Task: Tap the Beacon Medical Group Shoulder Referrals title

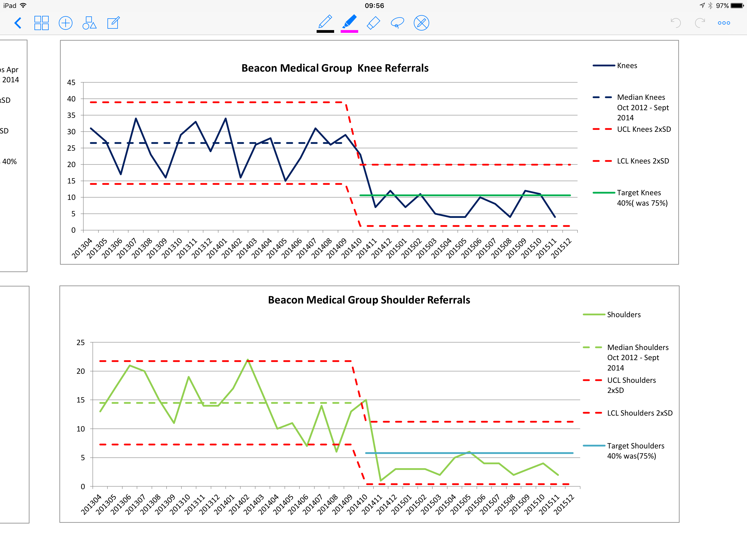Action: point(369,300)
